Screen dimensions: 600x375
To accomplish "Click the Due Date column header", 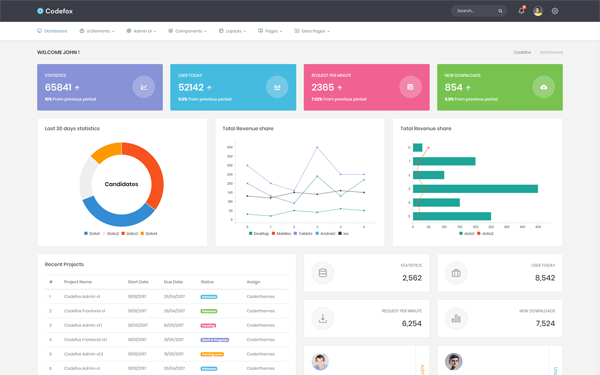I will click(x=173, y=282).
